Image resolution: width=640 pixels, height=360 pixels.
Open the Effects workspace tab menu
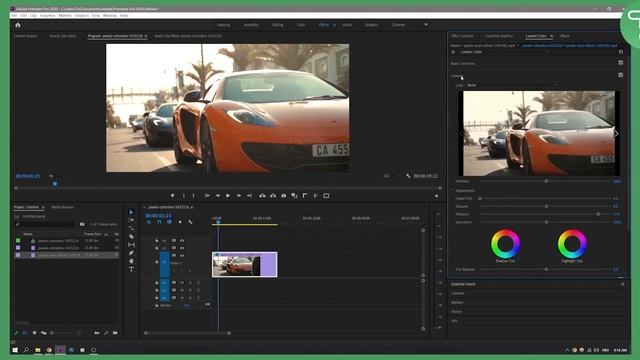[x=334, y=25]
